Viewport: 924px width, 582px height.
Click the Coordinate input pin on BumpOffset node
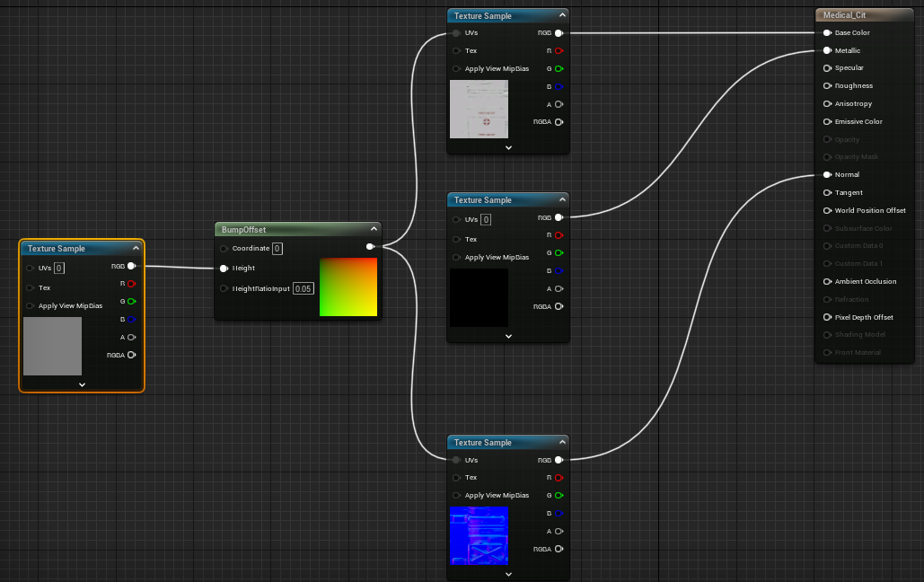click(222, 248)
